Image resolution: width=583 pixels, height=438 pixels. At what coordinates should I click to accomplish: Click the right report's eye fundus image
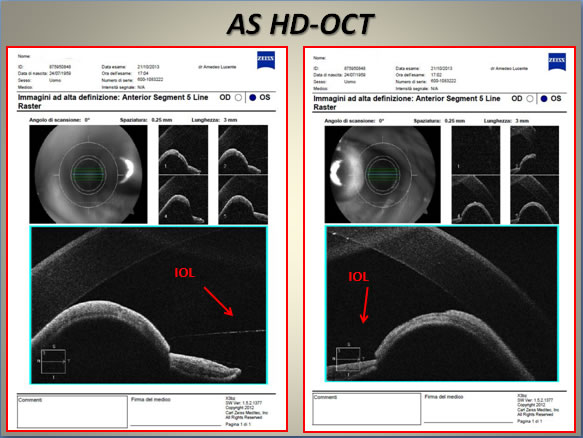click(383, 174)
